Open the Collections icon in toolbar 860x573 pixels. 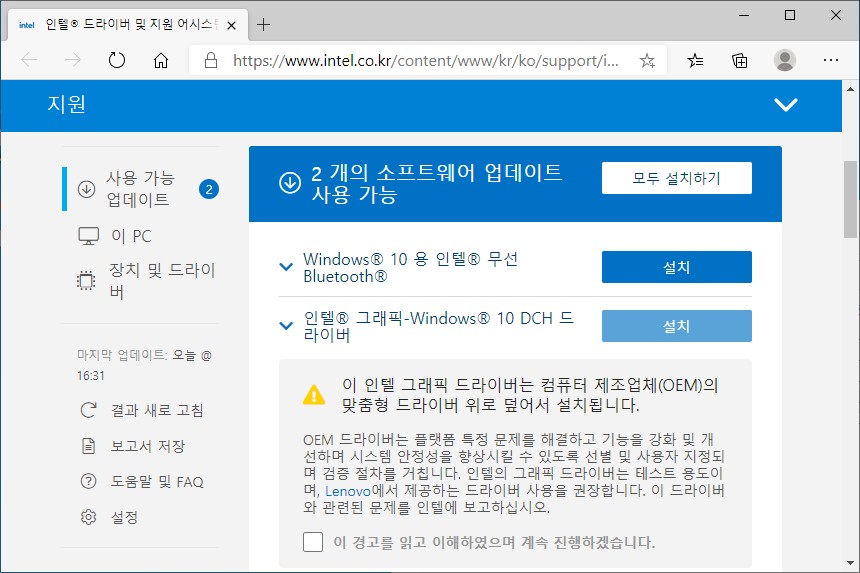point(739,60)
